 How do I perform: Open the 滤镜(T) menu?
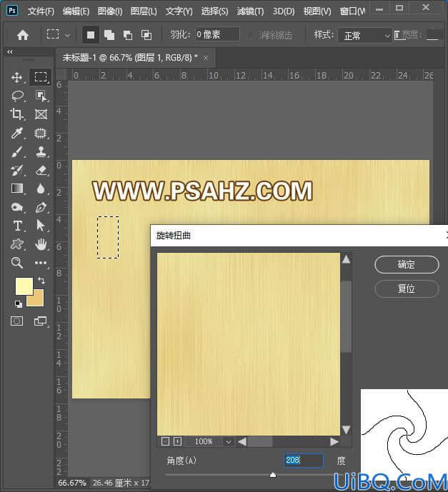[x=250, y=11]
